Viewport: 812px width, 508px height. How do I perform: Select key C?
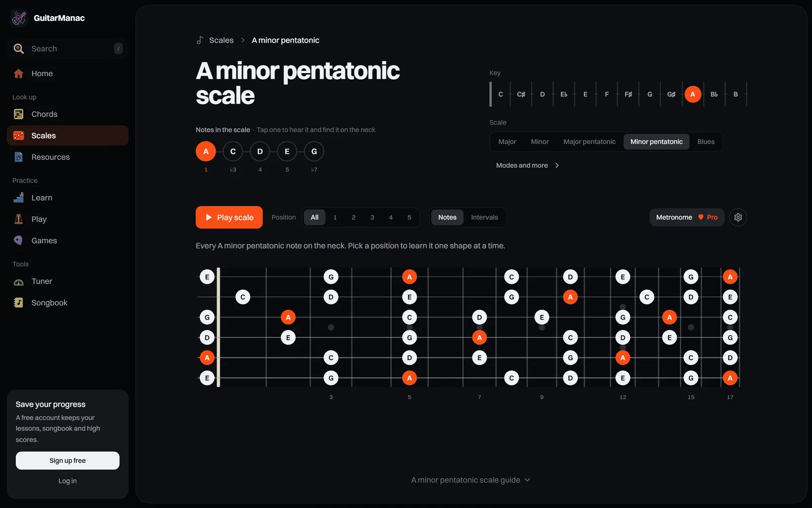pos(500,94)
